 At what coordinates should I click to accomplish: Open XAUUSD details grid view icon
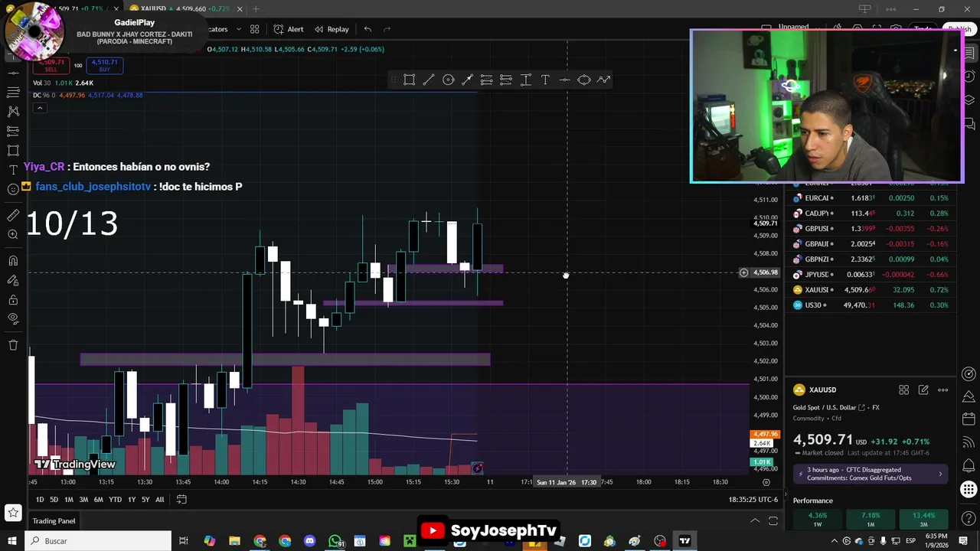tap(903, 390)
